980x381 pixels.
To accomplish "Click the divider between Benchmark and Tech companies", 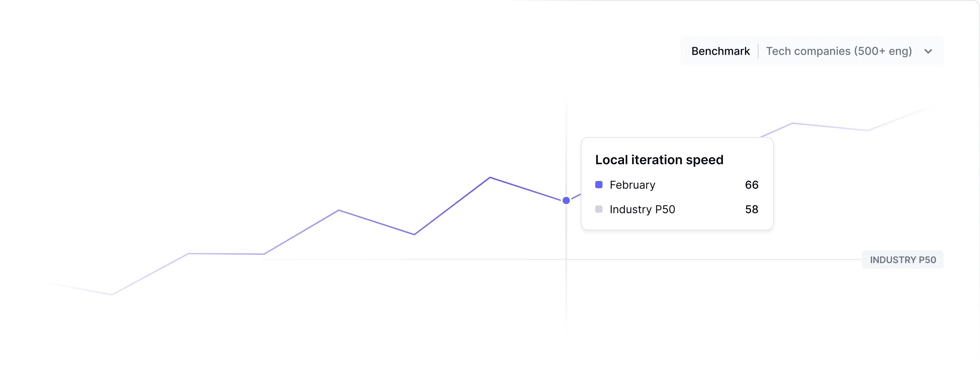I will [x=758, y=51].
